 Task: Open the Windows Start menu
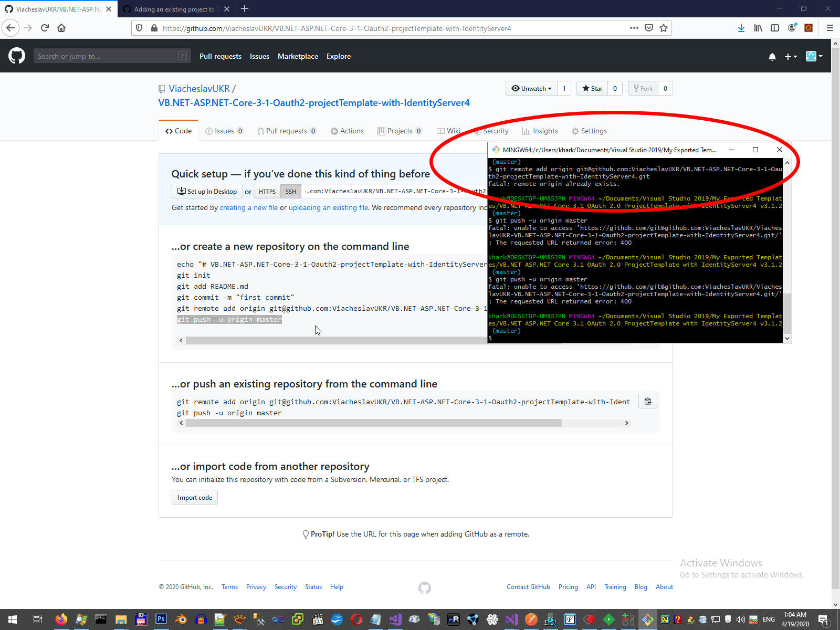(x=13, y=619)
